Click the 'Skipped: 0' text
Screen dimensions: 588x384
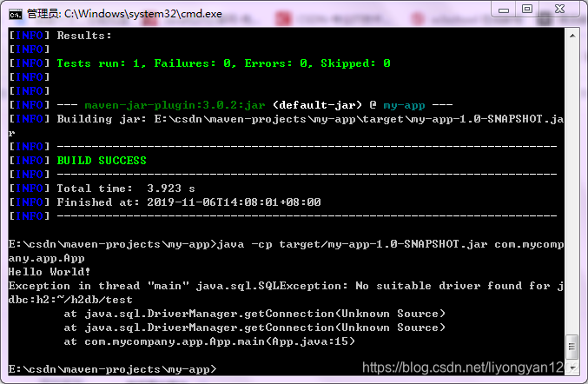pos(355,63)
